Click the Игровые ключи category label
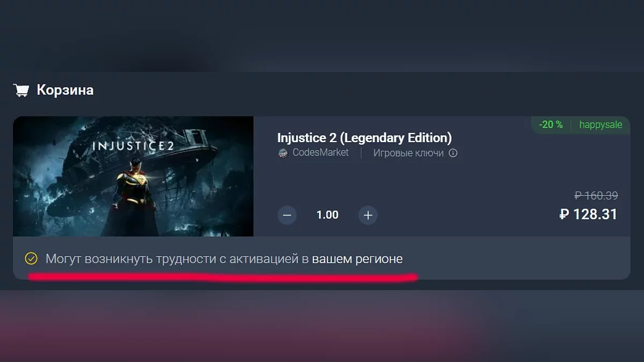Image resolution: width=644 pixels, height=362 pixels. (408, 153)
